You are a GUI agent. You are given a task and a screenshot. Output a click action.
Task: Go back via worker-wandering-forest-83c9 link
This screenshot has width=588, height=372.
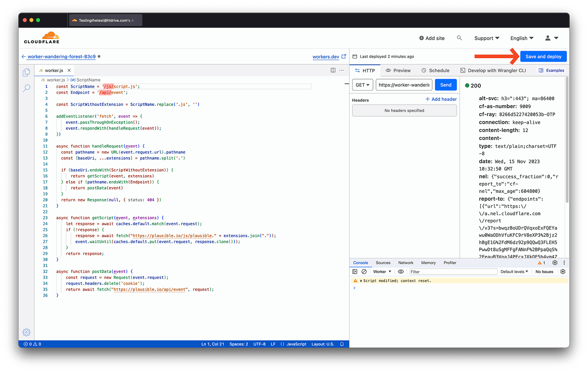pyautogui.click(x=58, y=57)
